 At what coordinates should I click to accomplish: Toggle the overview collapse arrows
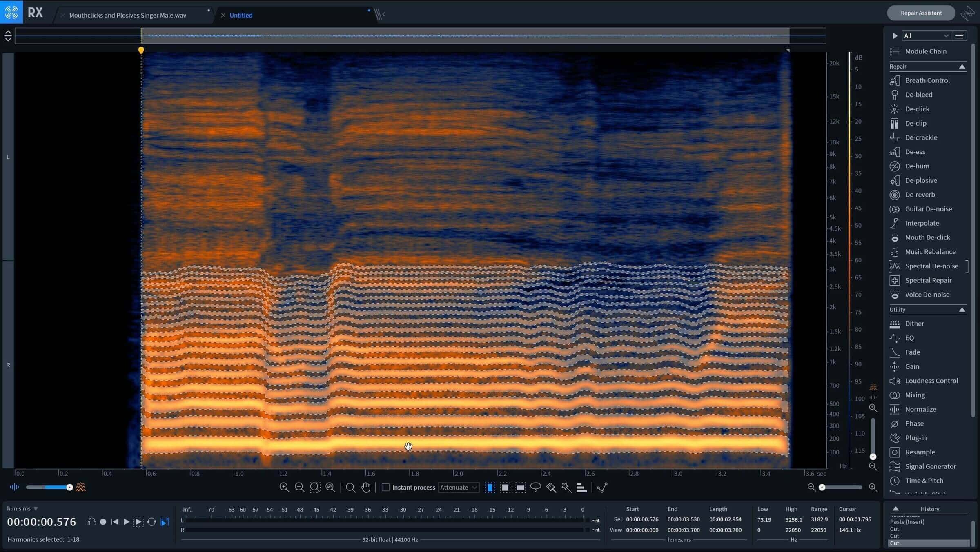click(x=8, y=36)
